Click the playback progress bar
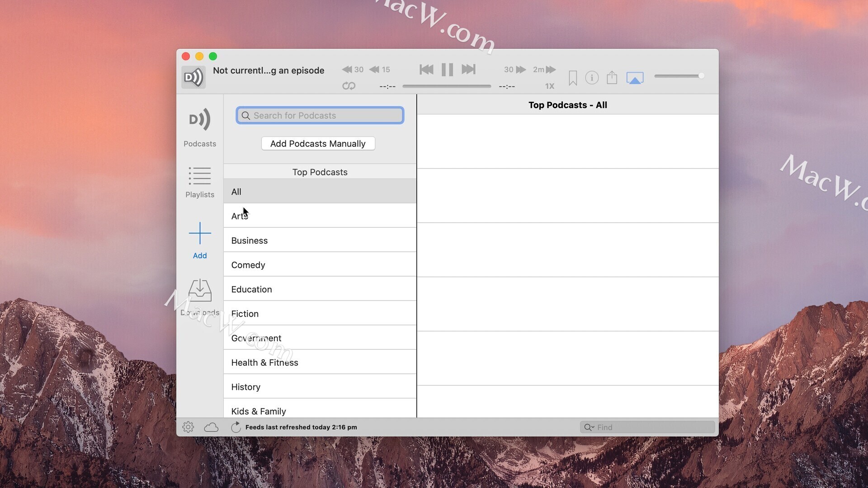 [447, 86]
